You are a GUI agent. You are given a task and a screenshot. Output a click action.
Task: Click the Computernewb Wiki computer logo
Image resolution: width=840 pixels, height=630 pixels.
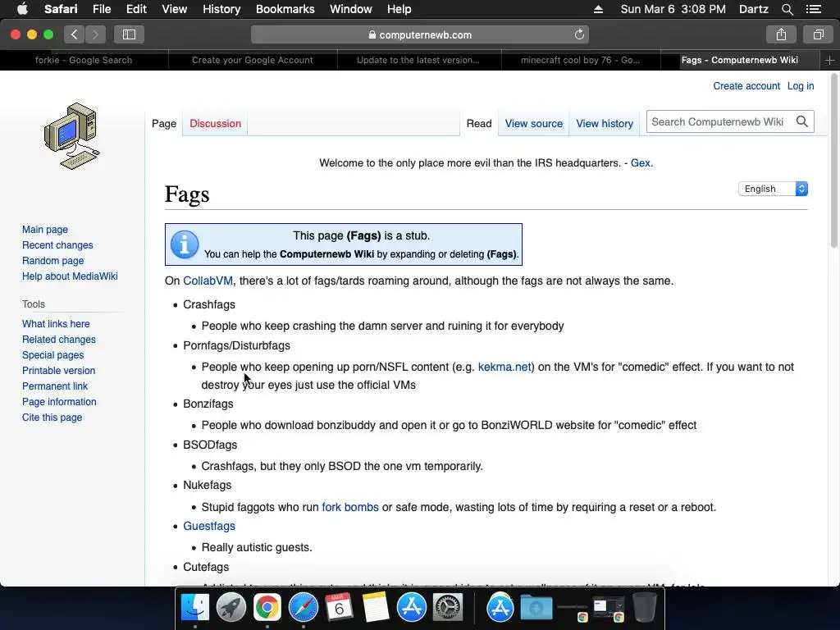[x=72, y=136]
